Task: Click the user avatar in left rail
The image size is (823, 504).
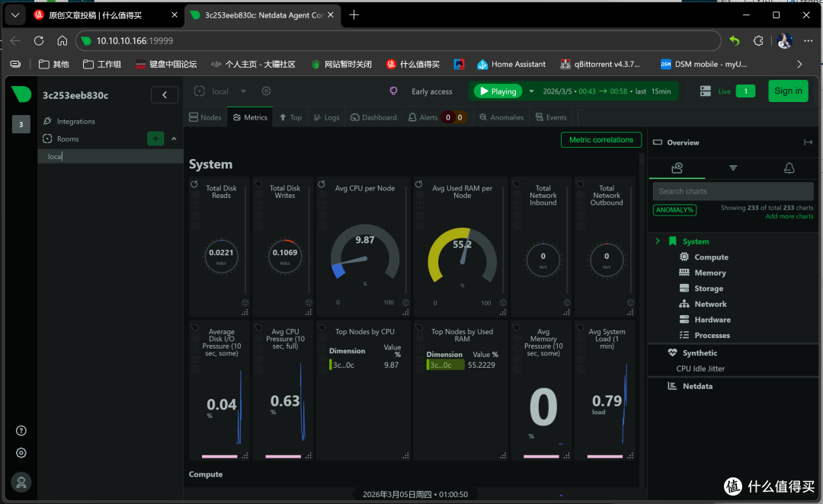Action: click(21, 482)
